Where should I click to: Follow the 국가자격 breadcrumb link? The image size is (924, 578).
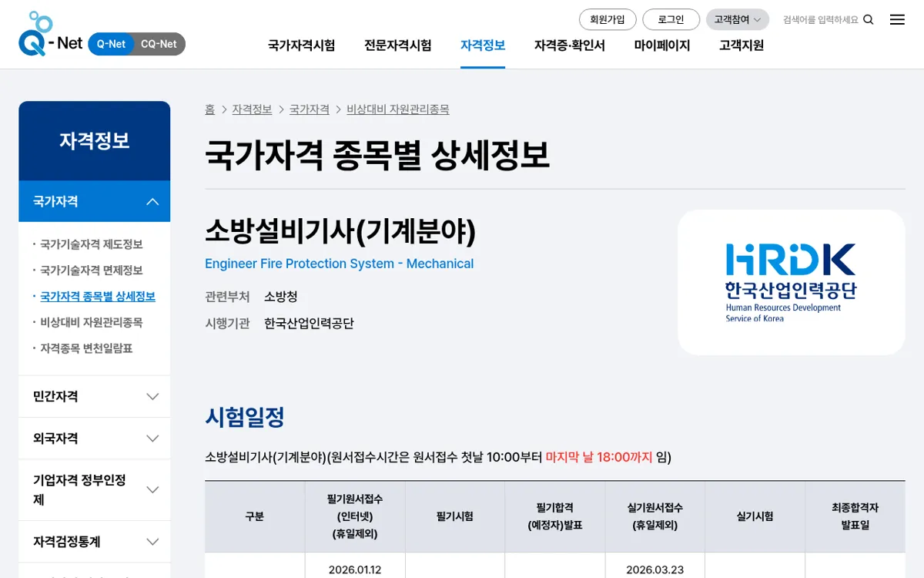click(310, 109)
